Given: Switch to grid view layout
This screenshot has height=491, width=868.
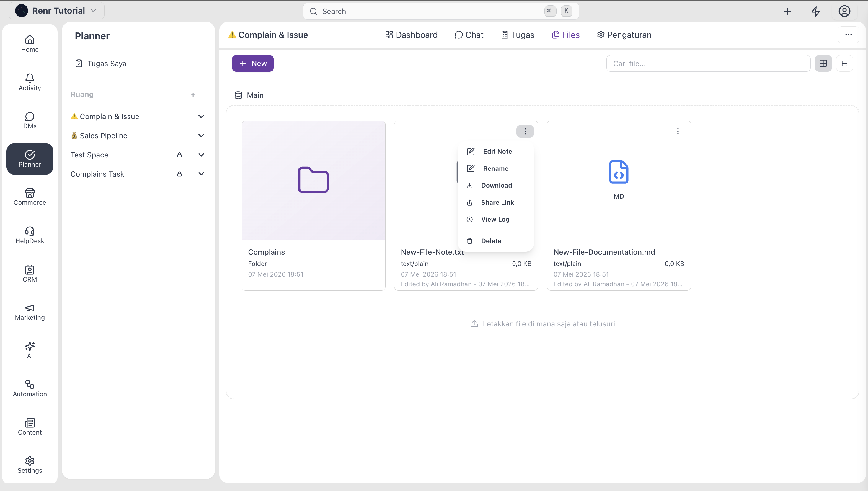Looking at the screenshot, I should (x=823, y=64).
